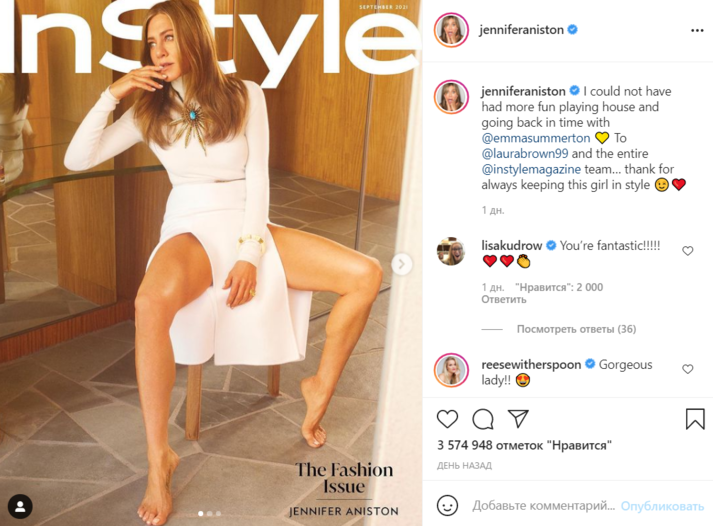Save the post with the bookmark icon
This screenshot has width=713, height=526.
pos(695,419)
